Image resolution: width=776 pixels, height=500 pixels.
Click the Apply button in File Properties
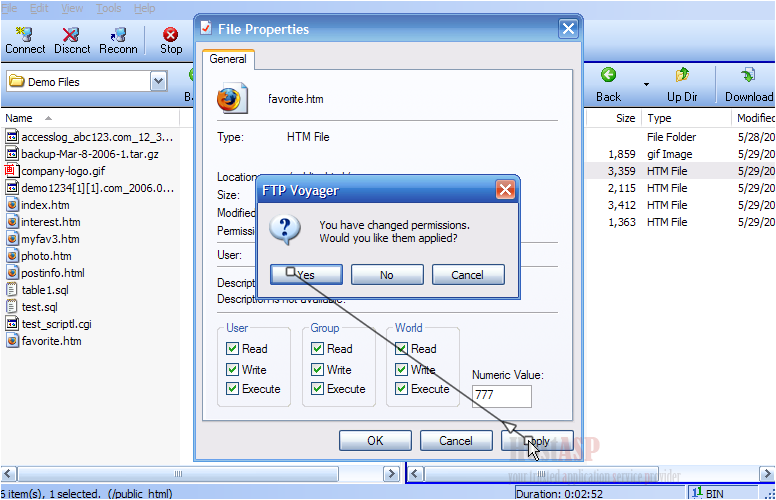pos(537,441)
